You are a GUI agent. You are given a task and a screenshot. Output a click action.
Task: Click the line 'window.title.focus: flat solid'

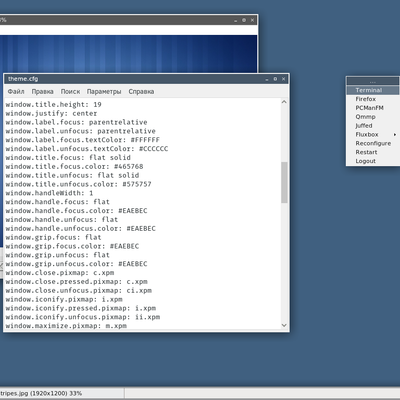point(68,158)
